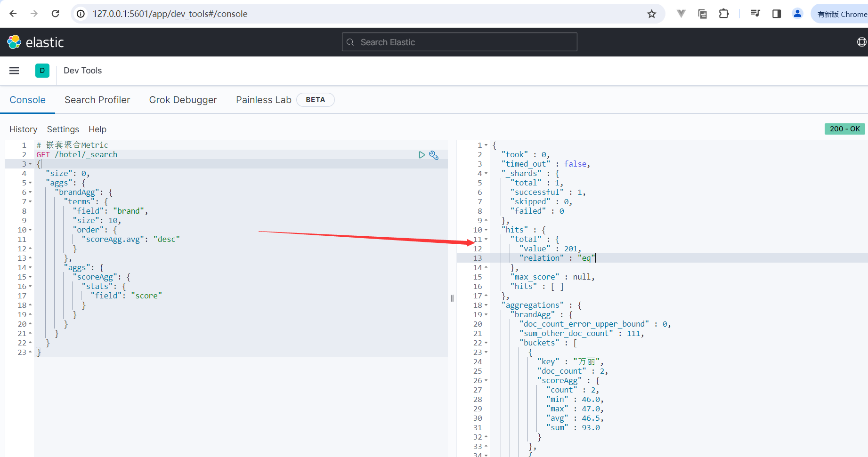Collapse nested "aggs" fold at editor line 14
The image size is (868, 457).
point(30,268)
